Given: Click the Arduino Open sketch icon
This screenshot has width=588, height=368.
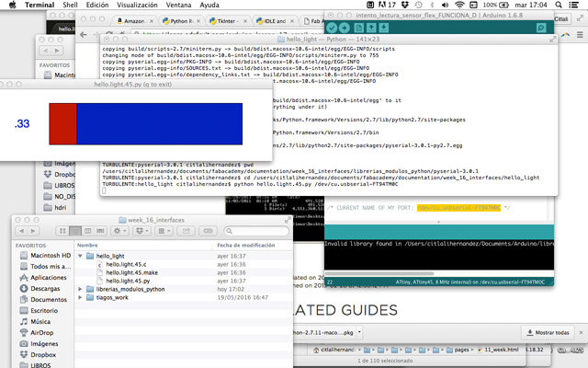Looking at the screenshot, I should coord(371,28).
